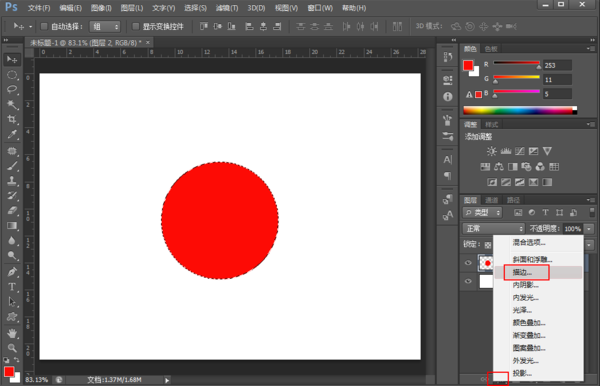Select the Magic Wand tool
Screen dimensions: 600x386
pyautogui.click(x=12, y=104)
